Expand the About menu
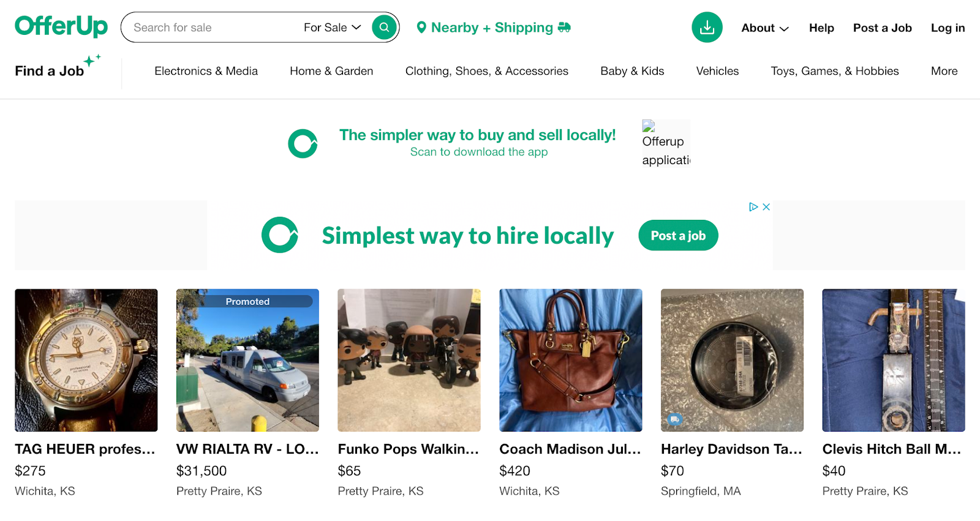Image resolution: width=980 pixels, height=521 pixels. (764, 28)
